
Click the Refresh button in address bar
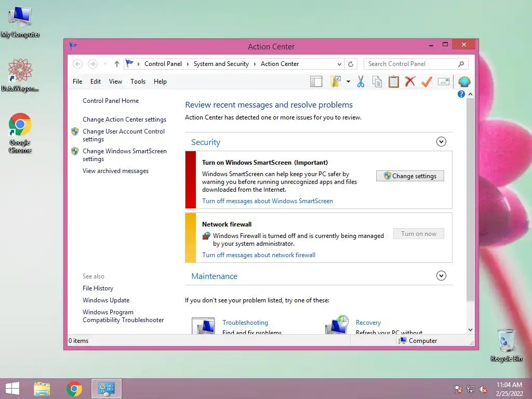pyautogui.click(x=351, y=64)
